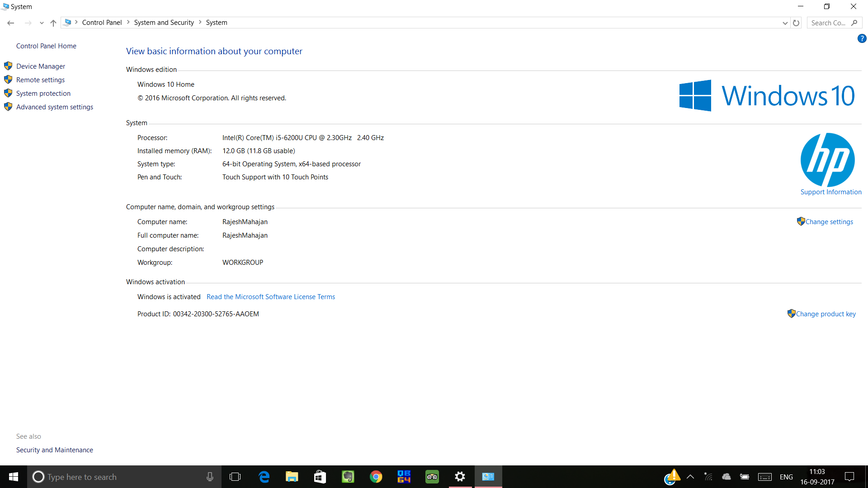The width and height of the screenshot is (868, 488).
Task: Open Device Manager
Action: coord(41,66)
